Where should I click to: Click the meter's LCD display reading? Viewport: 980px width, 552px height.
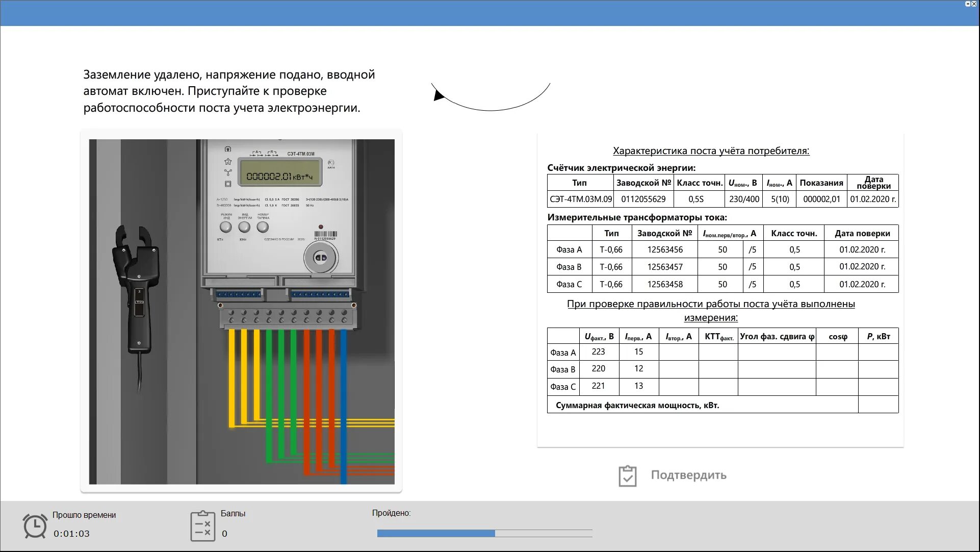click(x=279, y=177)
